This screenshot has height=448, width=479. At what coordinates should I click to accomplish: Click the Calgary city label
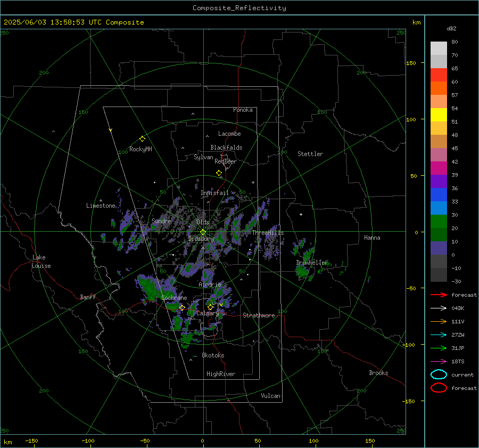coord(208,313)
